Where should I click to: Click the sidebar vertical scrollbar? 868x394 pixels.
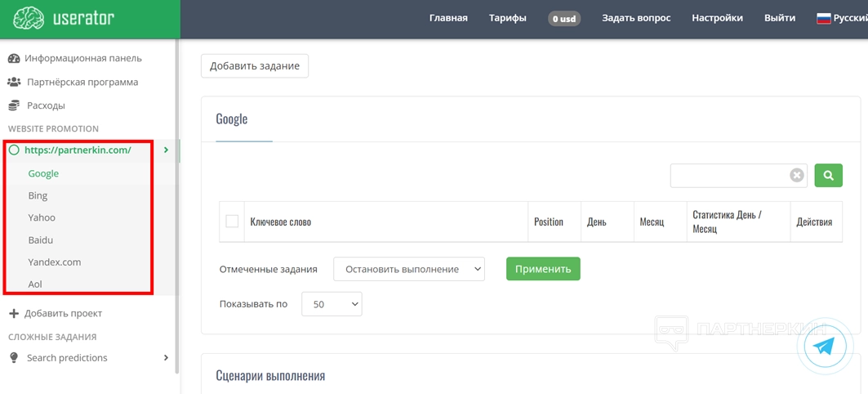pos(176,205)
